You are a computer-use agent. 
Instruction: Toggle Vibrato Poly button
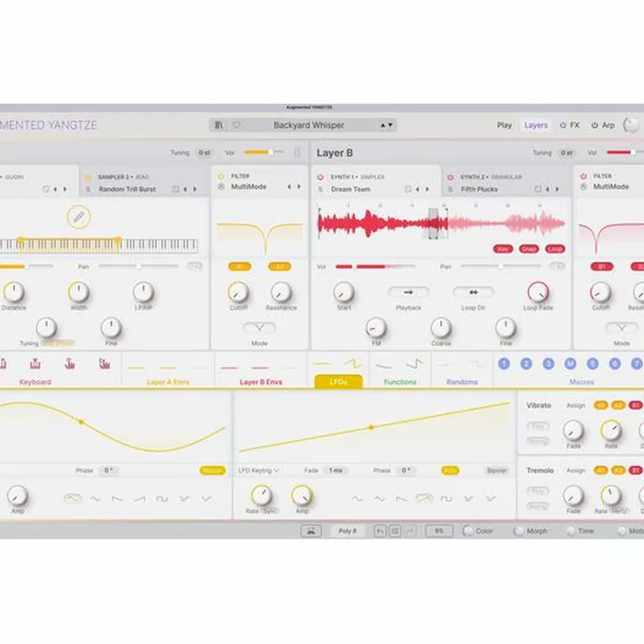[x=538, y=427]
